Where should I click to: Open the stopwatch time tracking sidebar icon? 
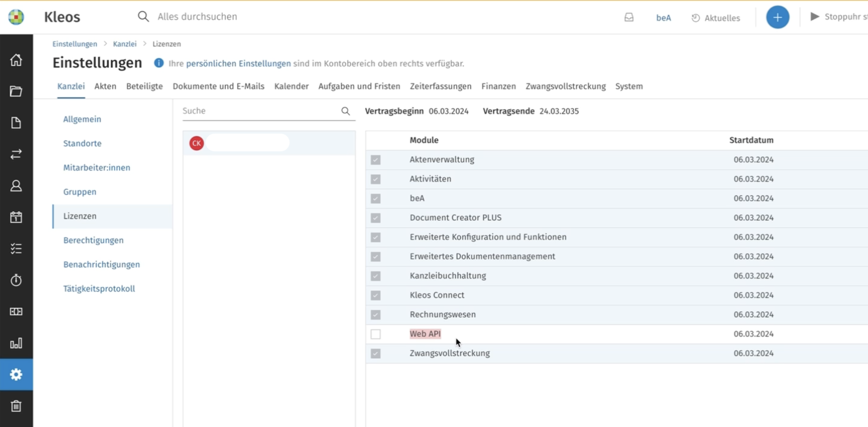pyautogui.click(x=16, y=280)
